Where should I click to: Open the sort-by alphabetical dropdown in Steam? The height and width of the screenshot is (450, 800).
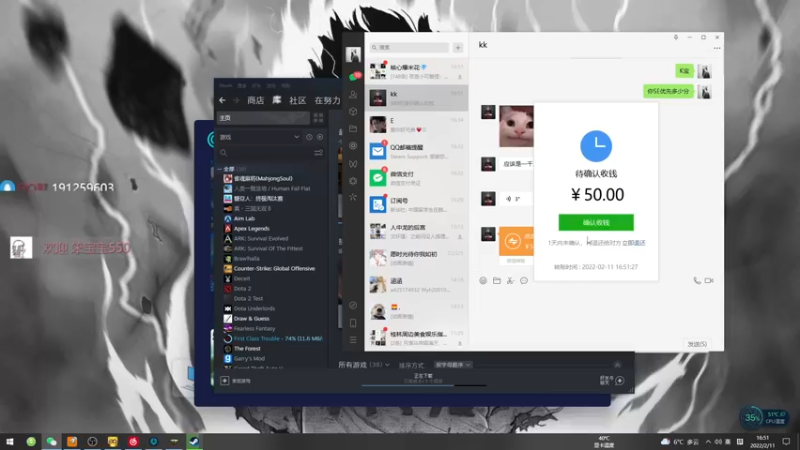tap(453, 365)
